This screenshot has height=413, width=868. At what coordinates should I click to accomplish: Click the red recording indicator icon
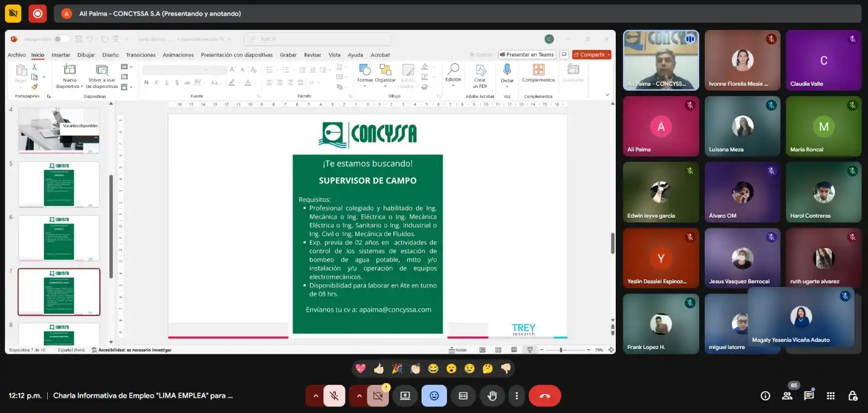click(37, 14)
